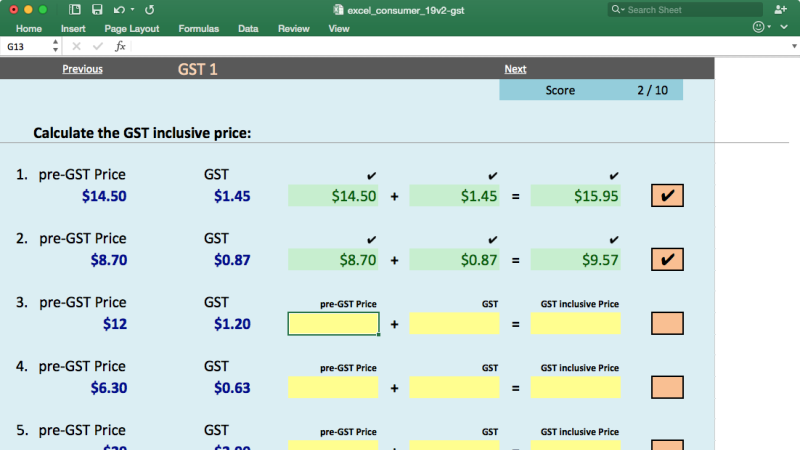The image size is (800, 450).
Task: Select question 2 pre-GST answer $8.70 cell
Action: point(333,260)
